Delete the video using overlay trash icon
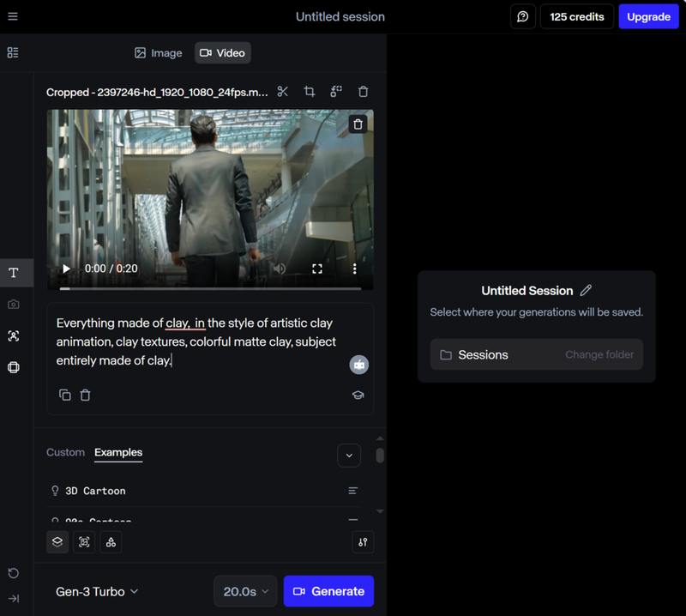The width and height of the screenshot is (686, 616). [x=358, y=124]
